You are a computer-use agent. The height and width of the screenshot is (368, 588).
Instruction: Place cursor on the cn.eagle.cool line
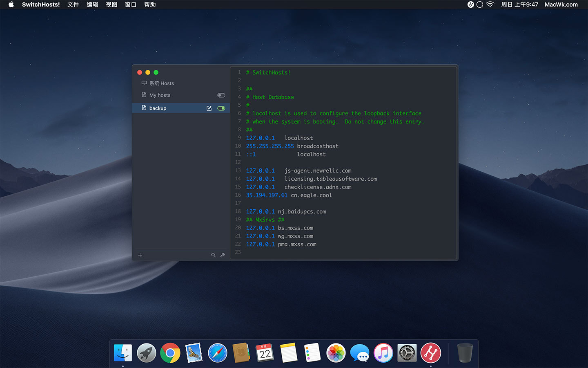pyautogui.click(x=311, y=195)
